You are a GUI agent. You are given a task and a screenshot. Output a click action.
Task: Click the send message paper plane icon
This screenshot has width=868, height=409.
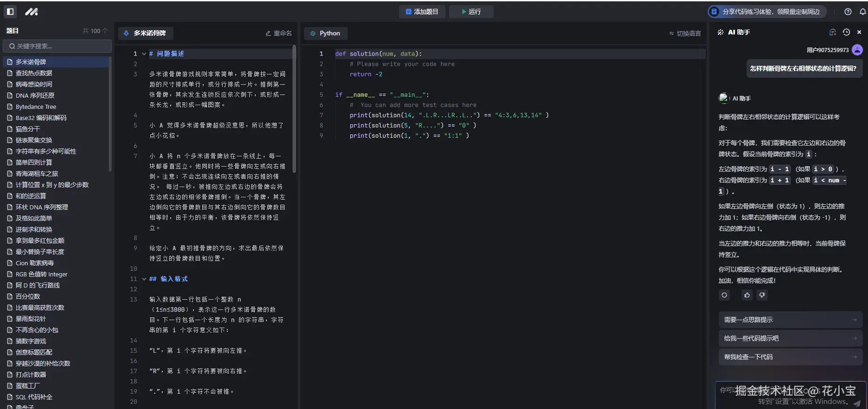(x=857, y=403)
